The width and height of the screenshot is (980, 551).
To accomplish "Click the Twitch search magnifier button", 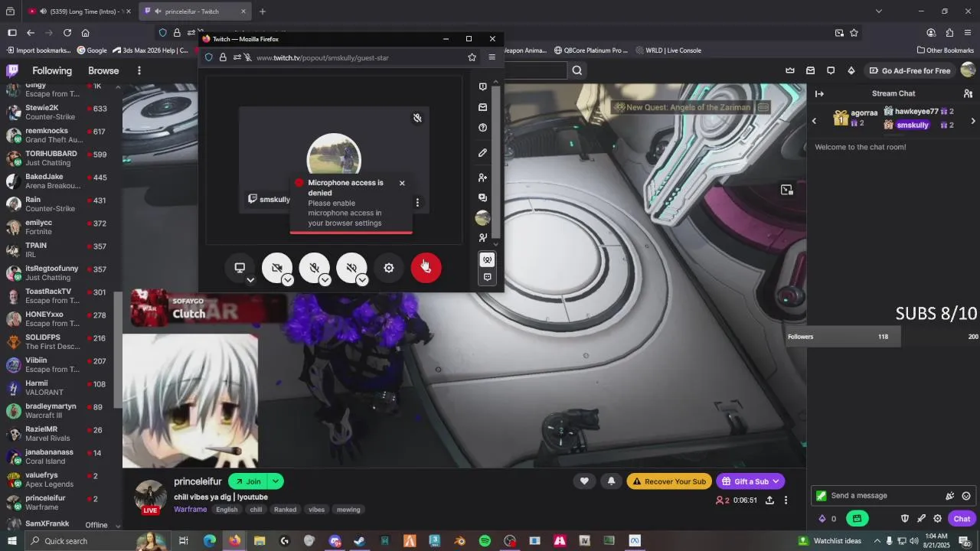I will [x=577, y=70].
